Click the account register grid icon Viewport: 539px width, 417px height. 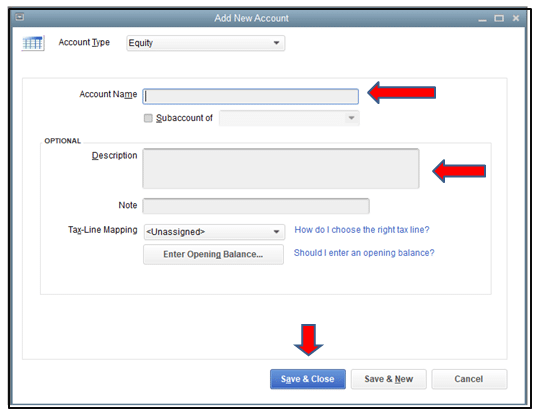pyautogui.click(x=33, y=43)
